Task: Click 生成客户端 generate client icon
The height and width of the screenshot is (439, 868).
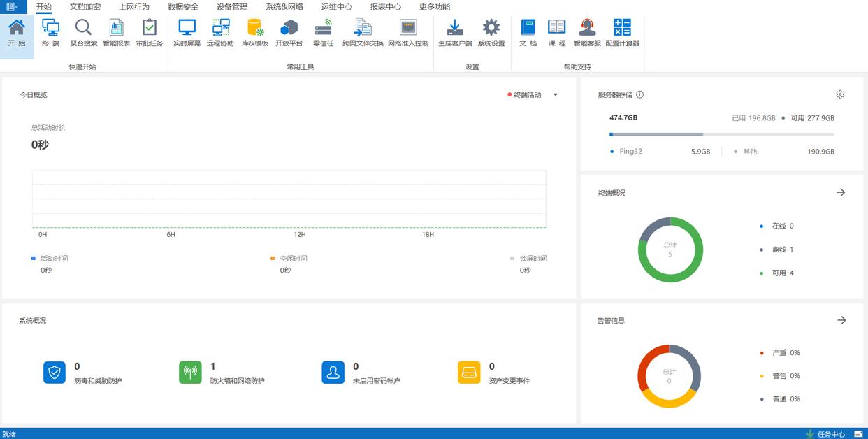Action: pos(455,33)
